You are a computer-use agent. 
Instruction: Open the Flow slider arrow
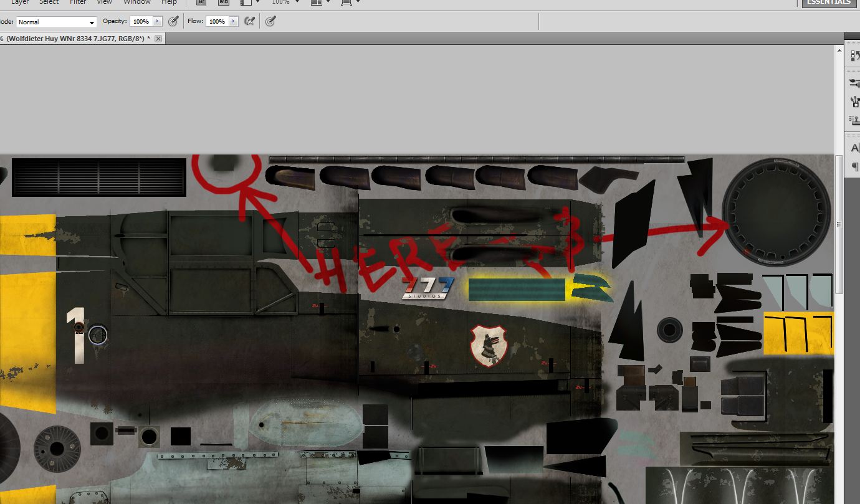(x=234, y=21)
